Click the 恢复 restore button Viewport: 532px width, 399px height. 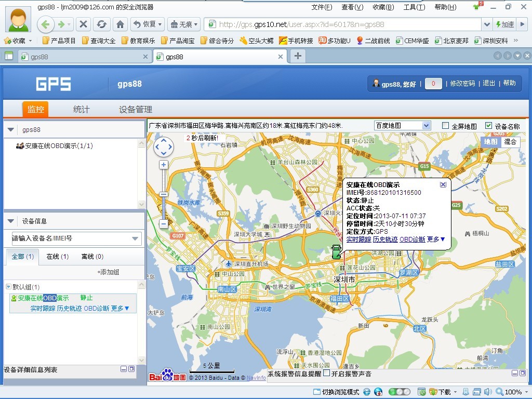(147, 24)
